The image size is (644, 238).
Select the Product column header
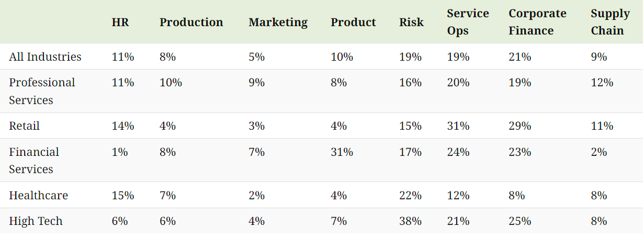353,22
